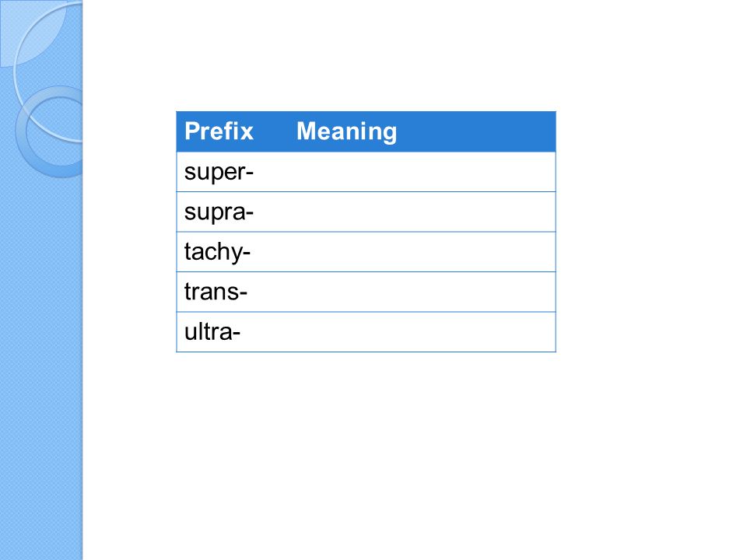Click the Meaning column header
This screenshot has height=560, width=747.
tap(422, 132)
